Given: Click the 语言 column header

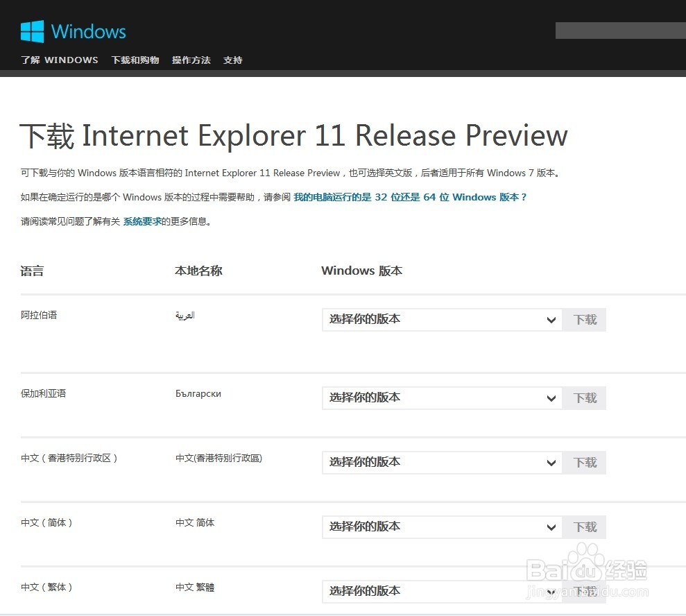Looking at the screenshot, I should click(x=32, y=271).
